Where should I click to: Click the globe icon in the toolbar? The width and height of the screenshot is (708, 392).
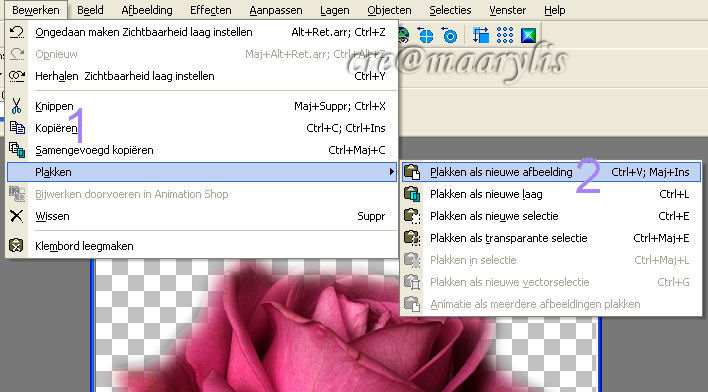pos(403,35)
